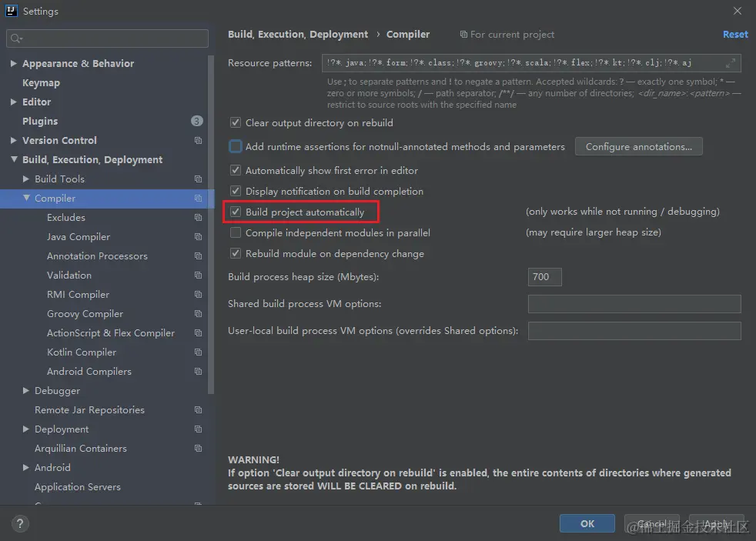Viewport: 756px width, 541px height.
Task: Close the Settings dialog
Action: [x=738, y=11]
